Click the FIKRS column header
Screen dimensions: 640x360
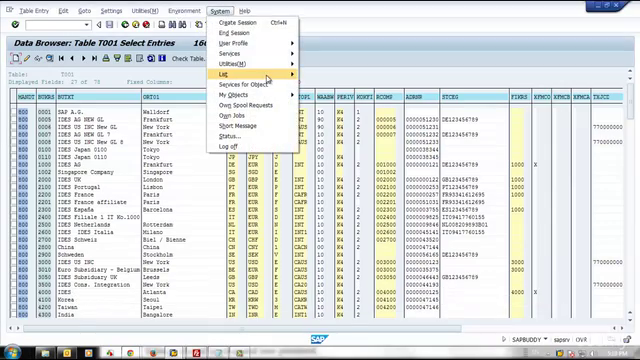520,97
